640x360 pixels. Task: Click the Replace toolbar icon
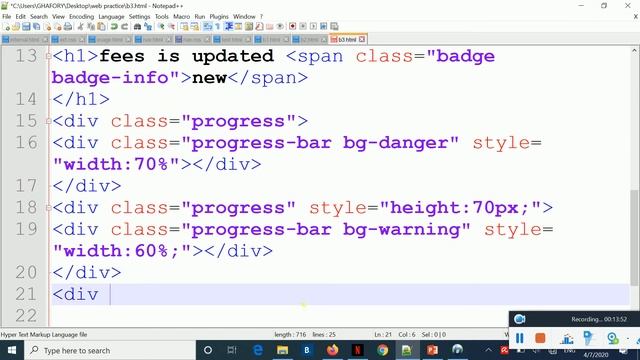[148, 27]
